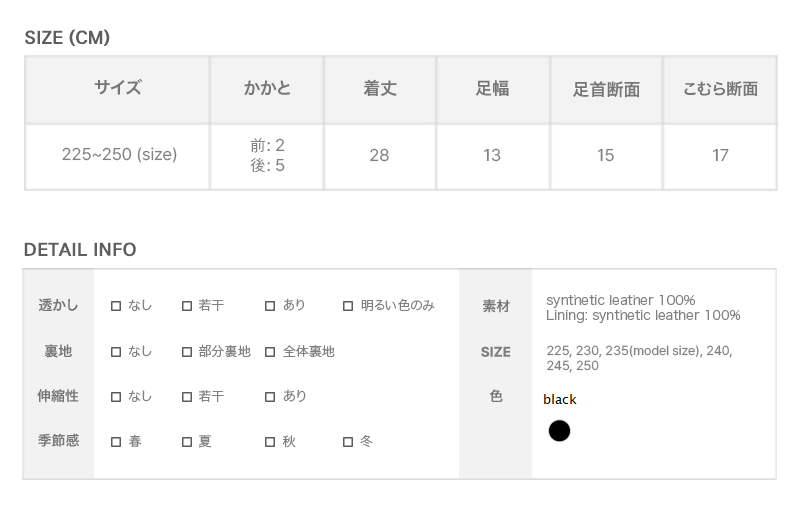Click the black color swatch circle

(x=559, y=431)
